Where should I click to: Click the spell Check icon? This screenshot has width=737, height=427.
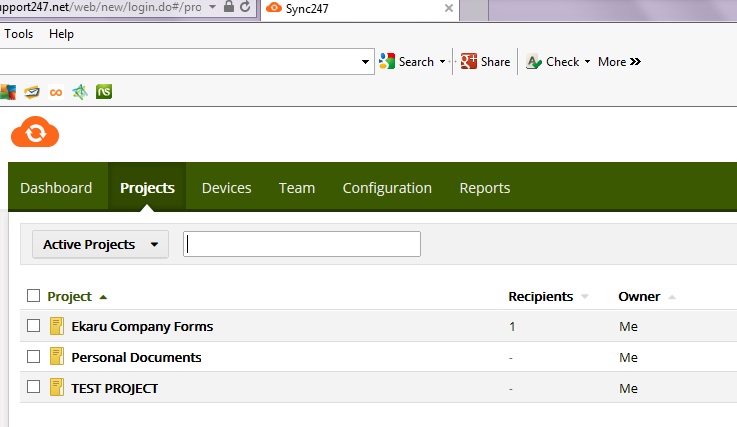coord(533,62)
